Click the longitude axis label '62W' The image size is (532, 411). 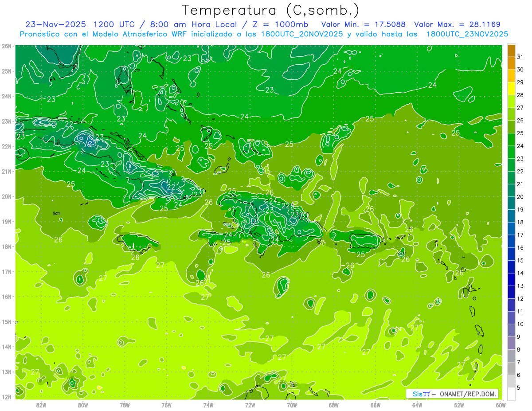coord(459,405)
